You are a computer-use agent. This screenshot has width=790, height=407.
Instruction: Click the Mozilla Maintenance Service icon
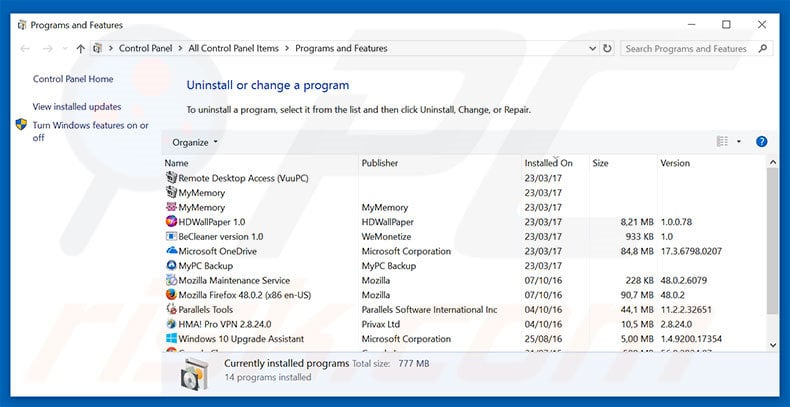(x=172, y=280)
